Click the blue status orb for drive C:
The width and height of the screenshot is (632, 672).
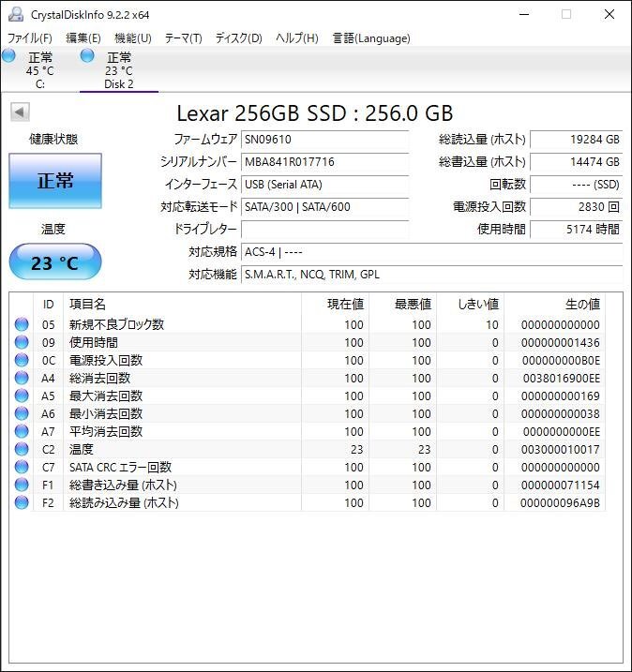8,55
